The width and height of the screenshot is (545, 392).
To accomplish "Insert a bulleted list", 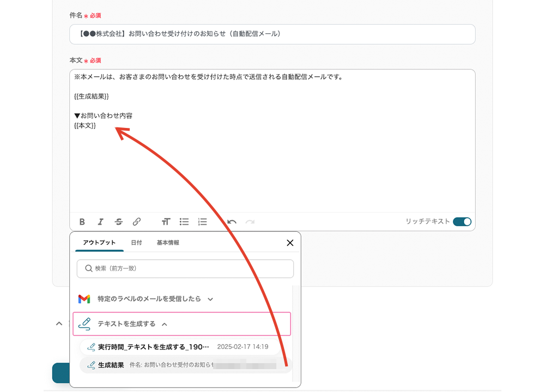I will pyautogui.click(x=184, y=222).
